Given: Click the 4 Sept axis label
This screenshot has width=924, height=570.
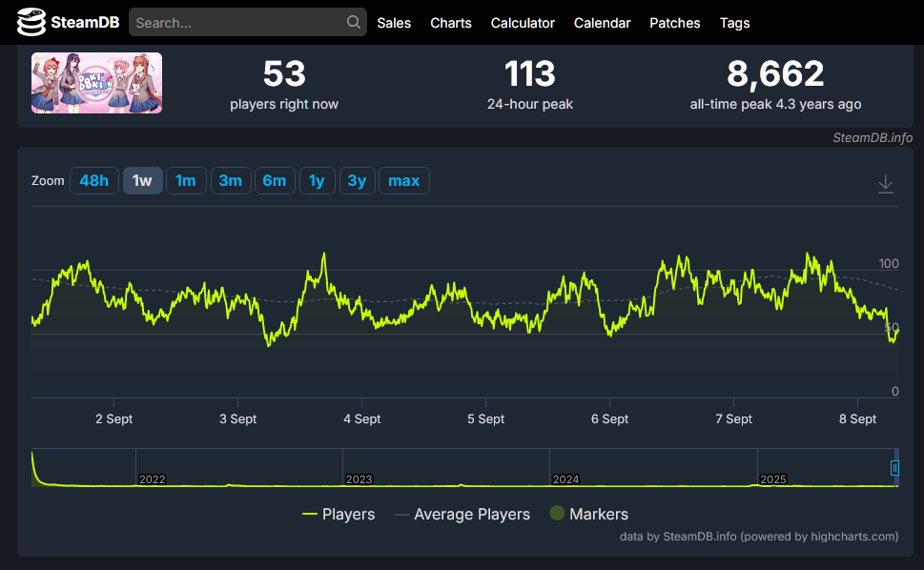Looking at the screenshot, I should [x=361, y=418].
